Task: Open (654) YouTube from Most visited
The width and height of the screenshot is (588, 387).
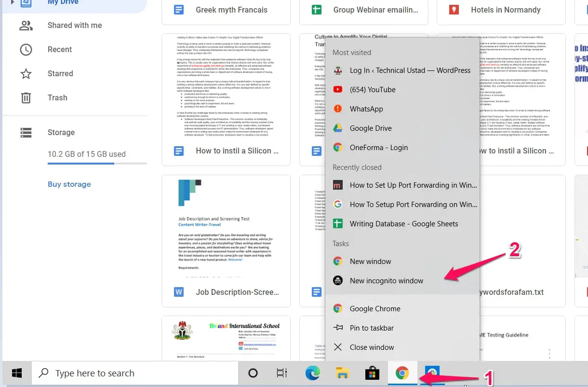Action: (402, 90)
